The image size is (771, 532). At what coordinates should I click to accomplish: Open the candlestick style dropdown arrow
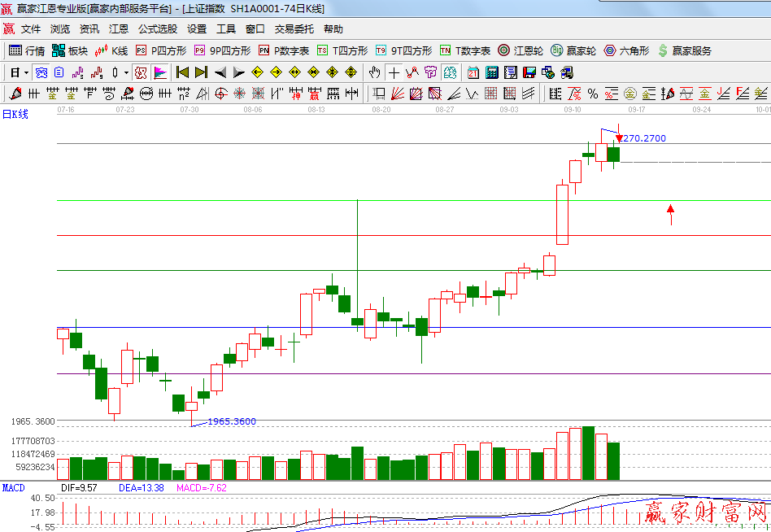(125, 72)
